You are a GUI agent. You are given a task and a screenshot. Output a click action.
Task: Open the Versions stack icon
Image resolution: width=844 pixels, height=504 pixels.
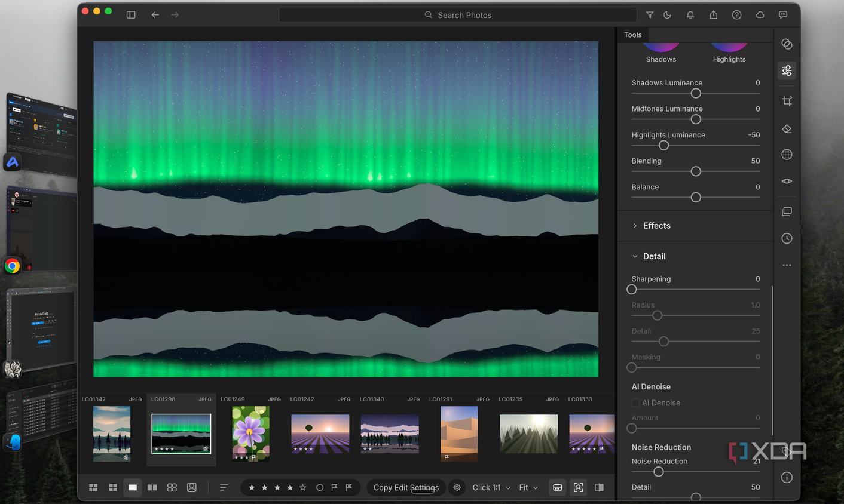787,211
